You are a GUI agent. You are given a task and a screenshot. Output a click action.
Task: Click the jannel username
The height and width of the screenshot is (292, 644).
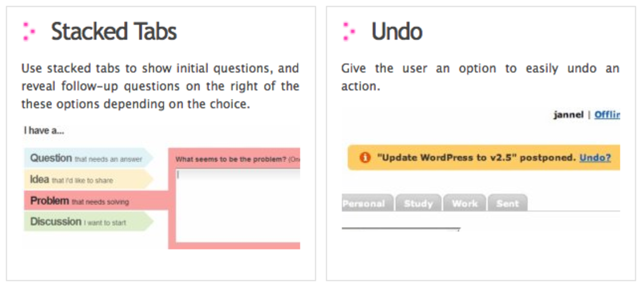[x=569, y=115]
